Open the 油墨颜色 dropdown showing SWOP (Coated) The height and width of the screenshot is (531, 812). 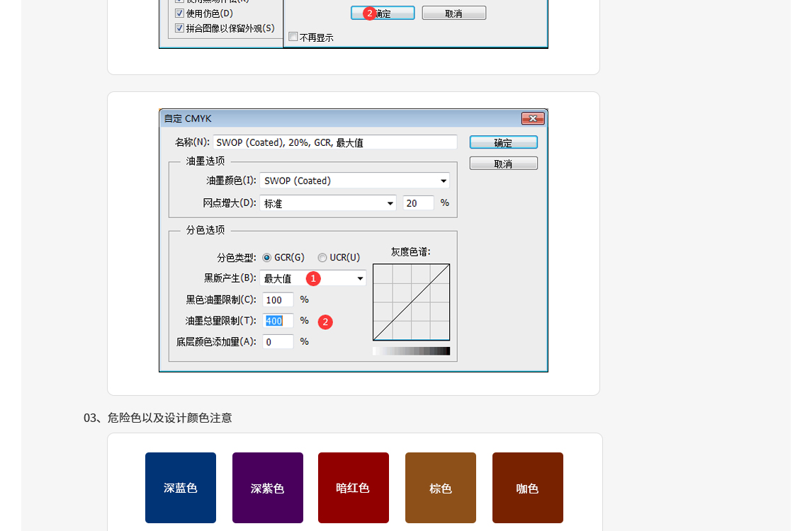[x=354, y=181]
